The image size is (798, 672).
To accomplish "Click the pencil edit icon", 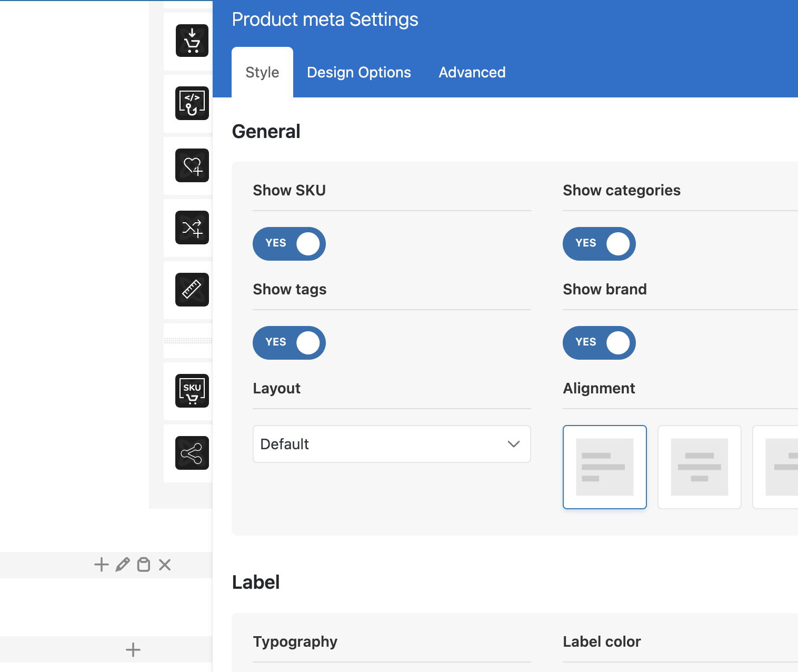I will click(x=123, y=565).
